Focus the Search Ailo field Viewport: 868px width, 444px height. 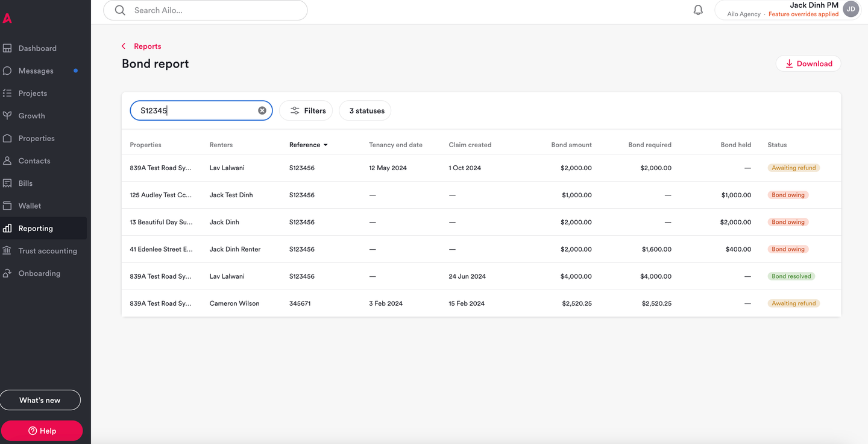[206, 10]
